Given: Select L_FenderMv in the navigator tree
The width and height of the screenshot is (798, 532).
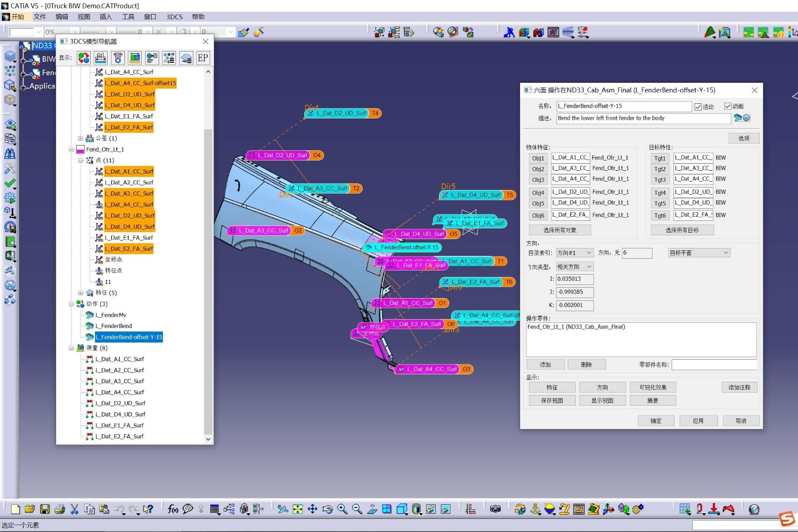Looking at the screenshot, I should 111,315.
